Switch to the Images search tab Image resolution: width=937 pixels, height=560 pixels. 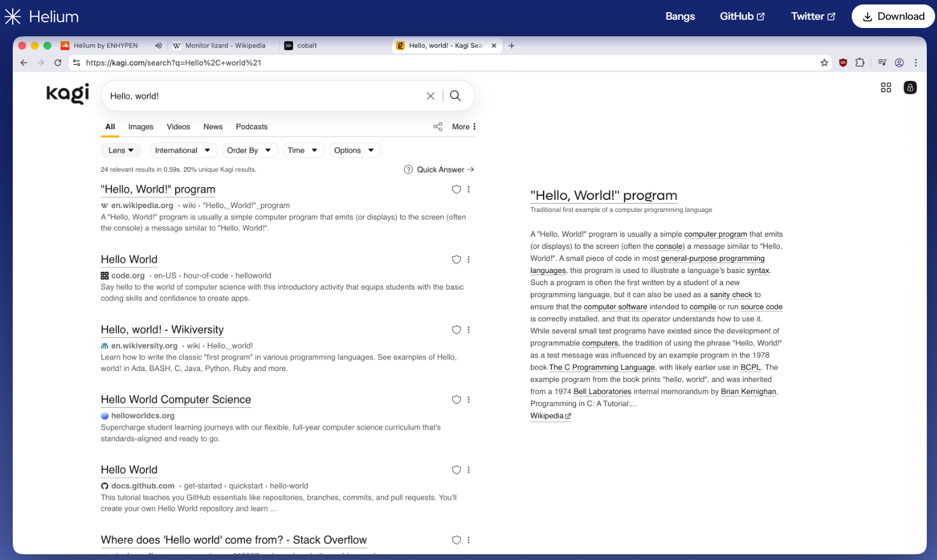coord(141,127)
